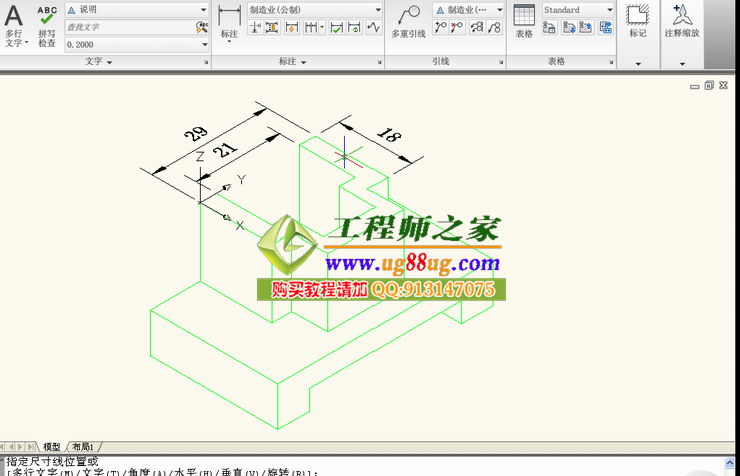
Task: Open the text style dropdown showing 说明
Action: tap(137, 10)
